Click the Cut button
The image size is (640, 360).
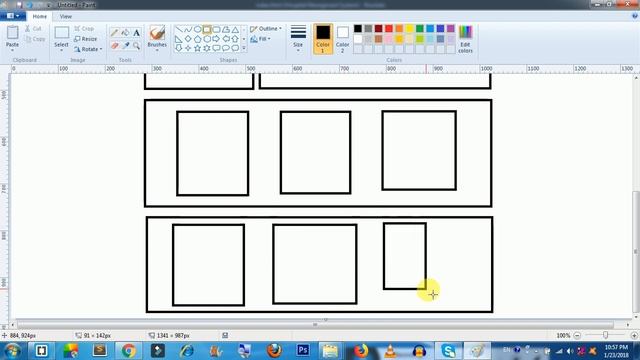click(33, 29)
